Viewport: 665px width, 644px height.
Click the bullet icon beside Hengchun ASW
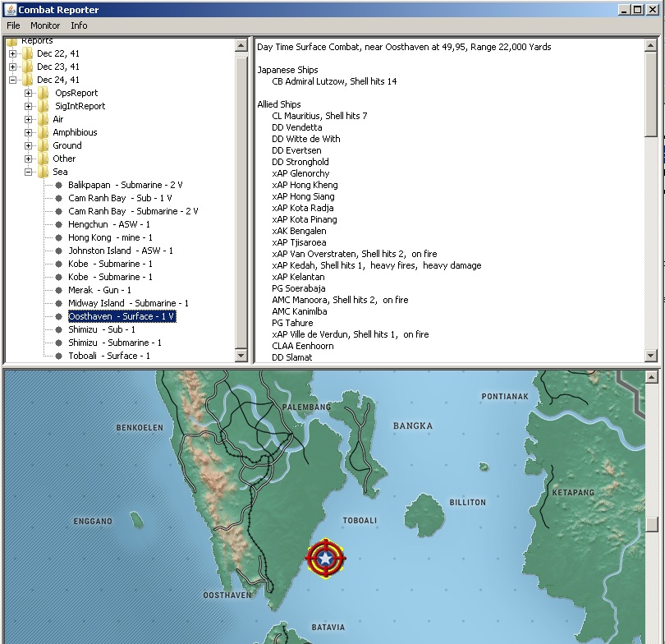click(59, 224)
